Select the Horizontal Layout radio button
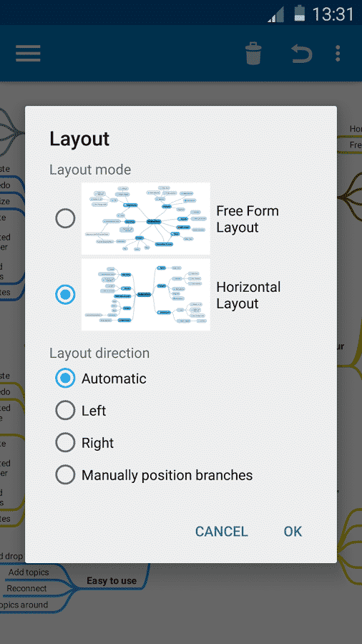362x644 pixels. pyautogui.click(x=65, y=295)
